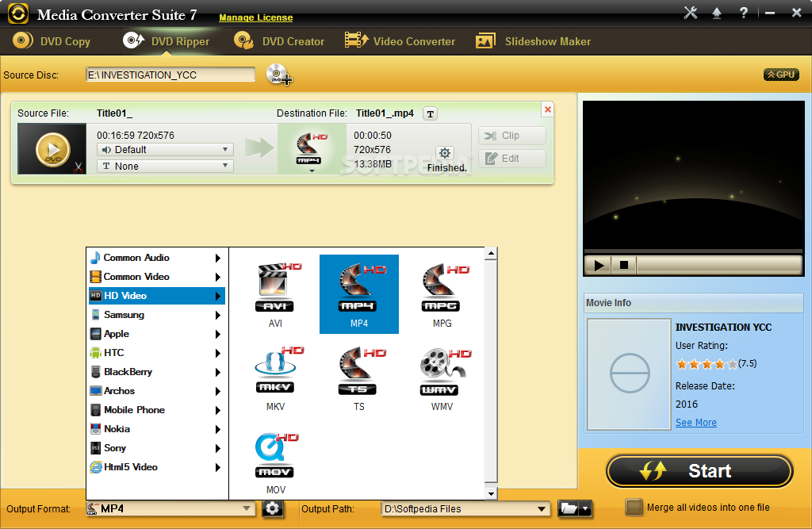Open the tools wrench icon in title bar

tap(691, 13)
